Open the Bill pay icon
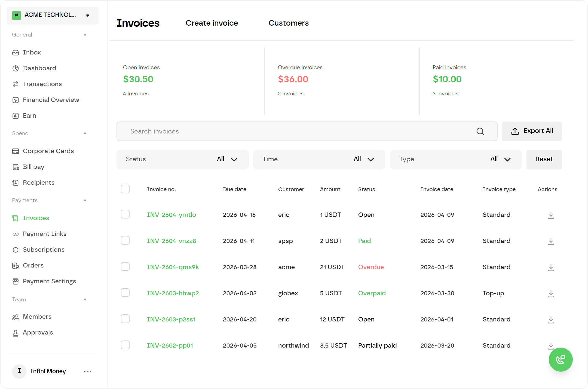 coord(16,167)
